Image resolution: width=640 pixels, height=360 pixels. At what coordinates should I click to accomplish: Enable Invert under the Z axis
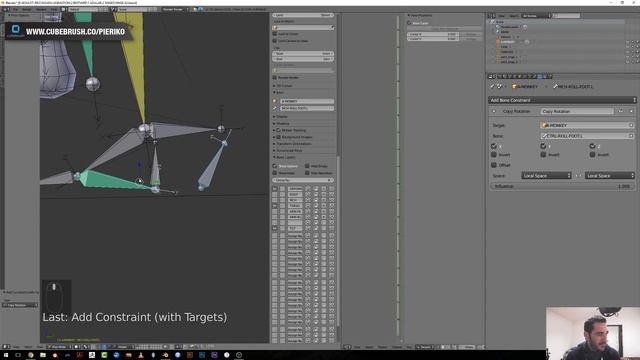click(x=593, y=155)
